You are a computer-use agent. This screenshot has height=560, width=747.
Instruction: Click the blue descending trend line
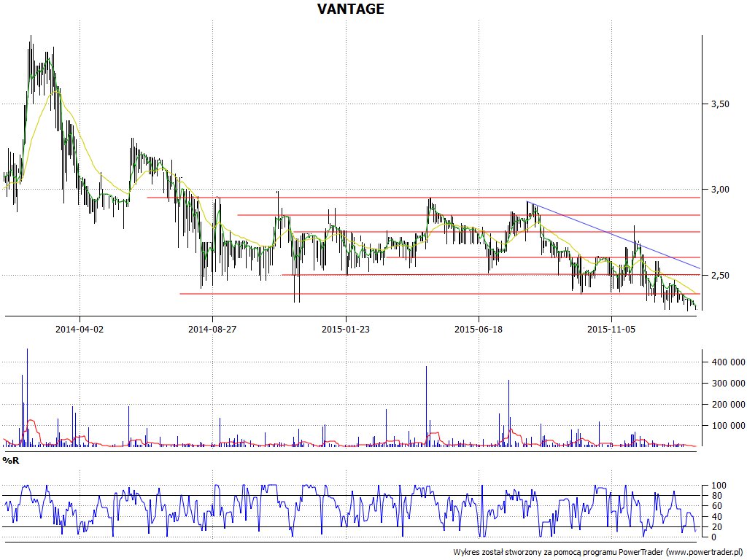[x=614, y=236]
